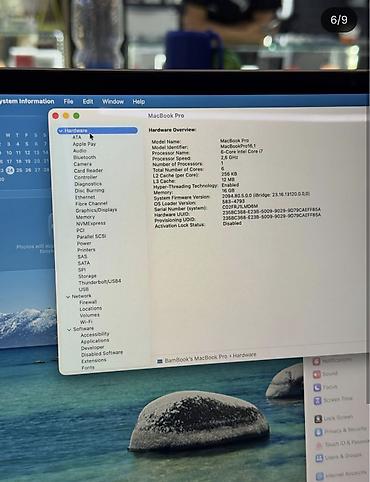Select NVMExpress in the sidebar
Viewport: 370px width, 482px height.
point(91,224)
